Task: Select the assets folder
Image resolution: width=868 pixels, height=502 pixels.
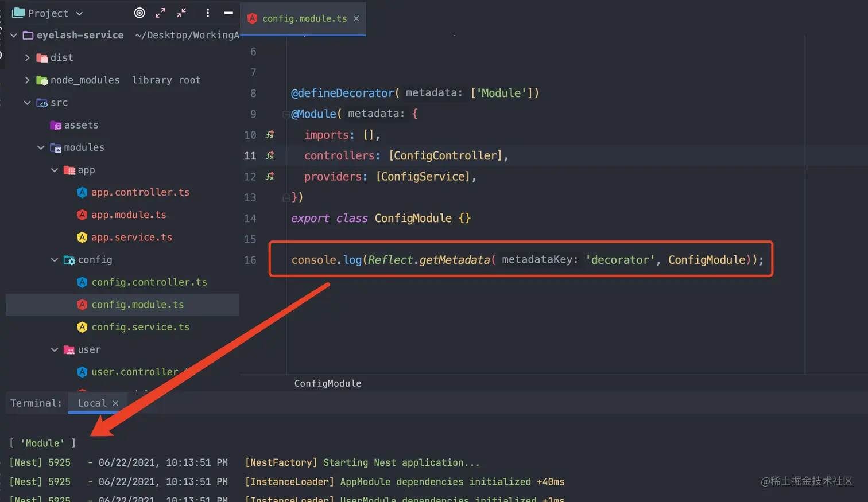Action: (x=81, y=125)
